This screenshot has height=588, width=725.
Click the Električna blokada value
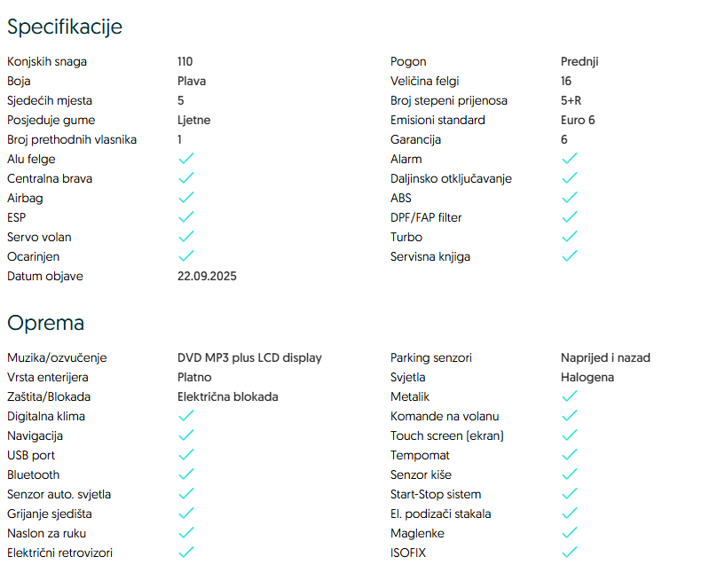(227, 396)
